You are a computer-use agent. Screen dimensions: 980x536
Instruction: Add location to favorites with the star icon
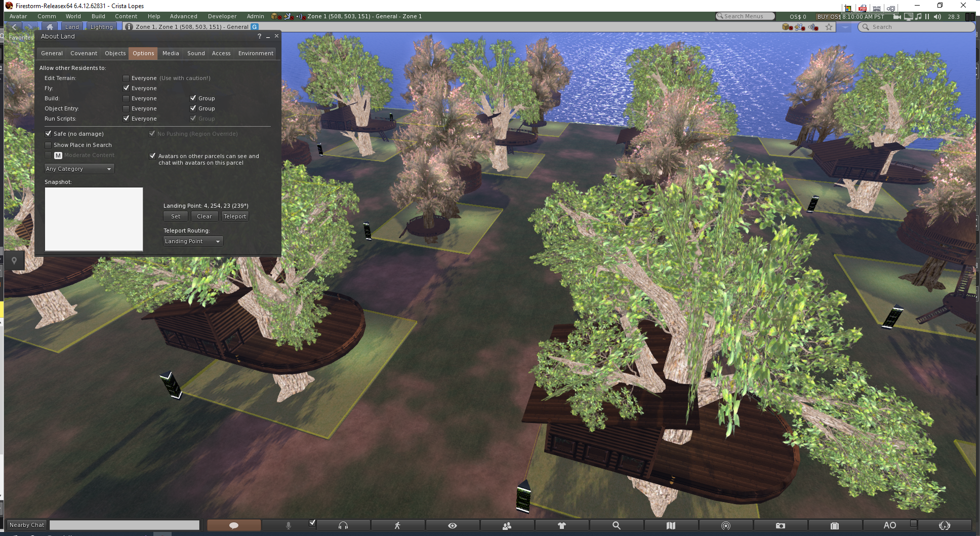(829, 27)
